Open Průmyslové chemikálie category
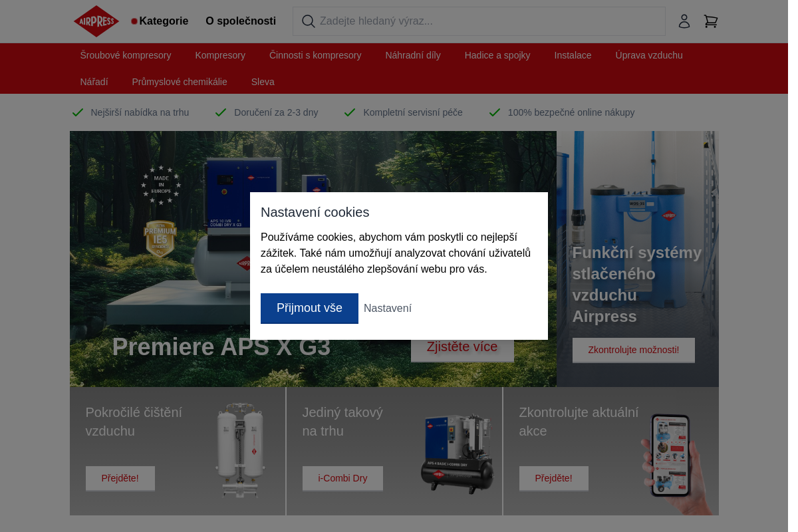This screenshot has width=798, height=532. [x=180, y=82]
